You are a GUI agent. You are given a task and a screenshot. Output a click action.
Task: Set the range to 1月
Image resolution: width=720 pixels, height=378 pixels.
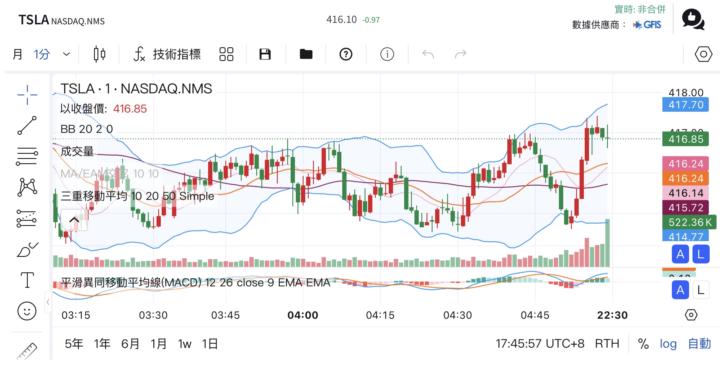tap(159, 344)
